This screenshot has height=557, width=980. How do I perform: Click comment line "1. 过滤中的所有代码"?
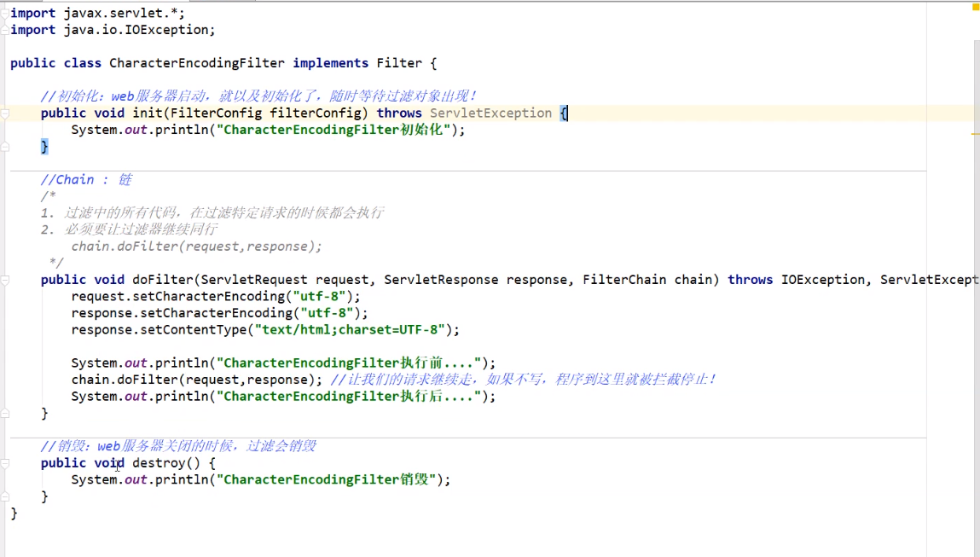pyautogui.click(x=212, y=213)
